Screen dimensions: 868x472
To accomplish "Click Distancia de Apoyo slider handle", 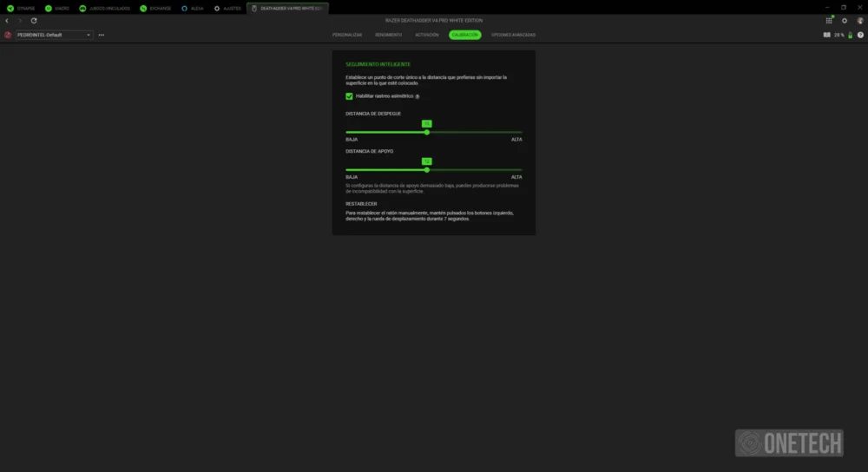I will 427,170.
